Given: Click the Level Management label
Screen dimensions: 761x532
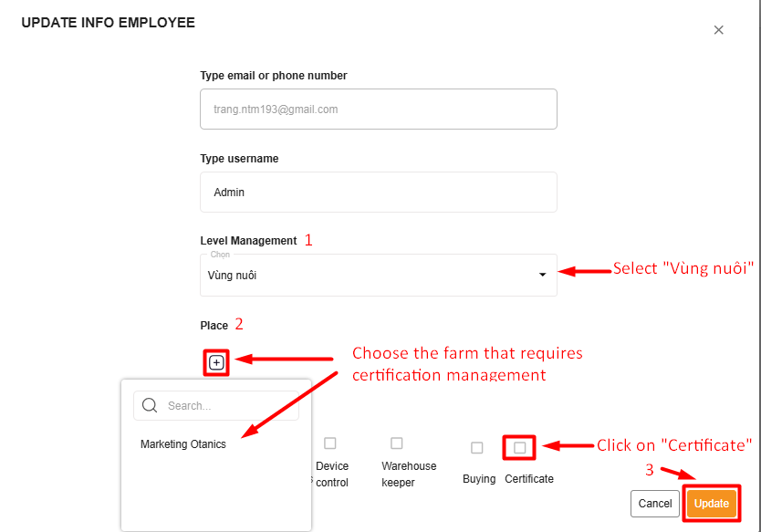Looking at the screenshot, I should coord(248,241).
